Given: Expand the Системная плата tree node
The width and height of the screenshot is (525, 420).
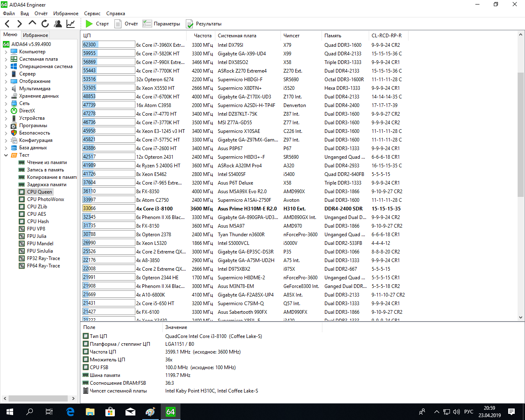Looking at the screenshot, I should (x=6, y=59).
